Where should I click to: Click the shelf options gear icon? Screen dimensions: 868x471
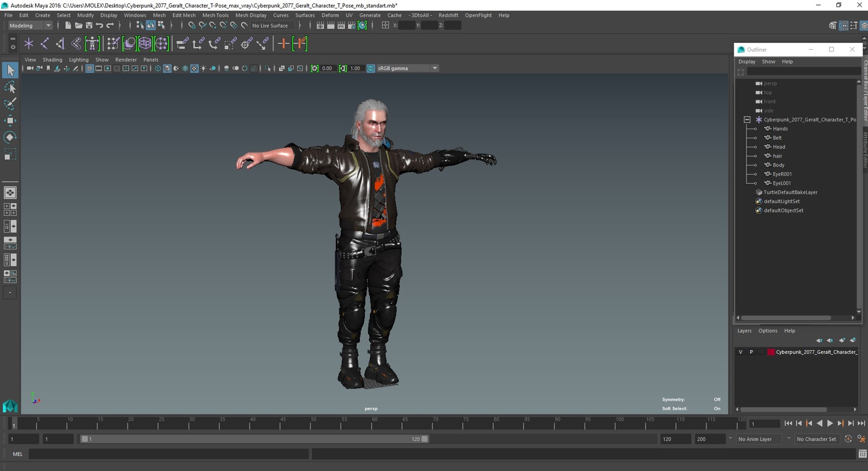point(13,47)
